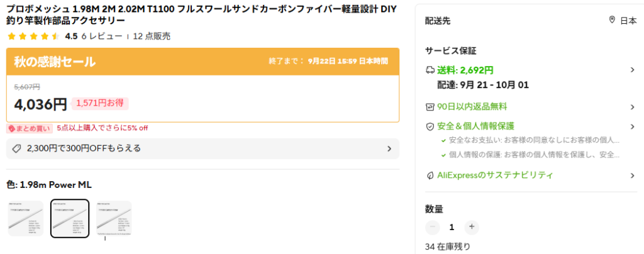Viewport: 644px width, 254px height.
Task: Open the 6 レビュー reviews link
Action: point(102,36)
